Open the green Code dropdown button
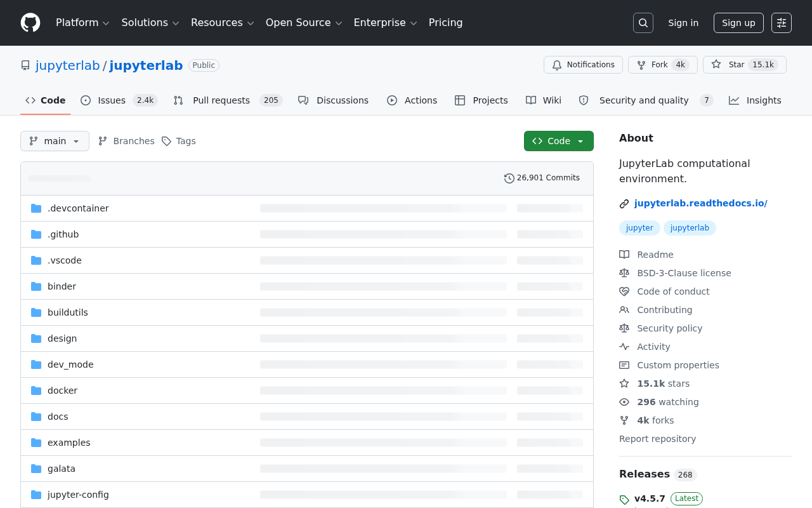812x508 pixels. [x=559, y=141]
